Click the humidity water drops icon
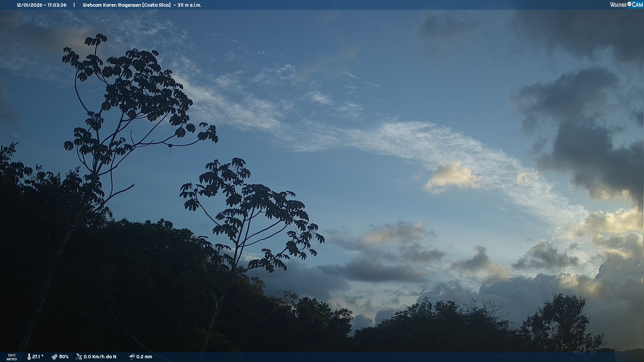Screen dimensions: 644x362 click(54, 357)
